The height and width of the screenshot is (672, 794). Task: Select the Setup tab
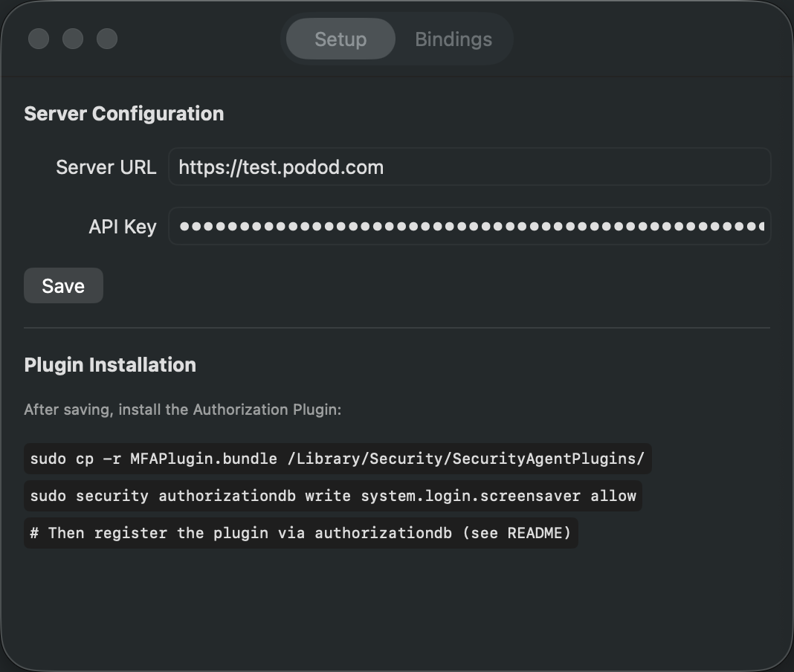[x=340, y=39]
